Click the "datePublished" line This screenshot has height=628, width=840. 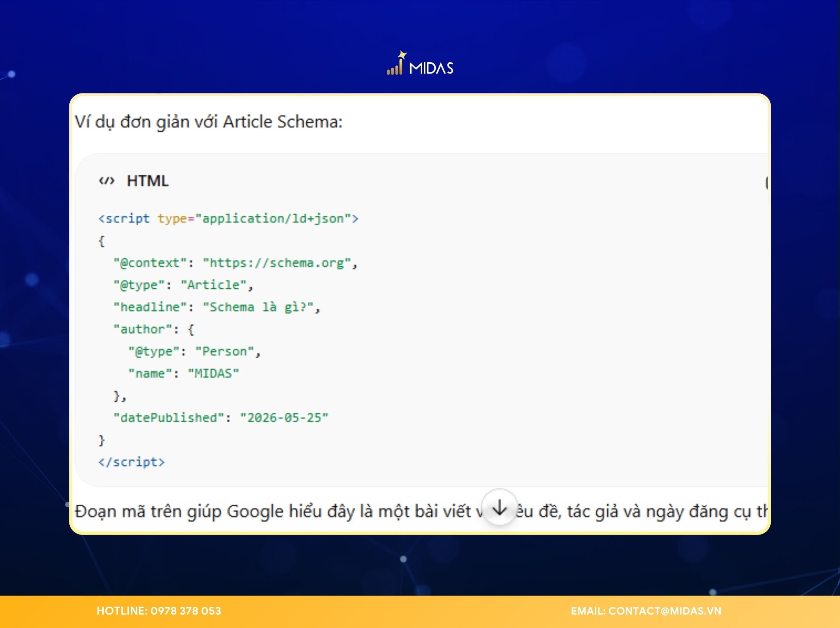click(221, 418)
